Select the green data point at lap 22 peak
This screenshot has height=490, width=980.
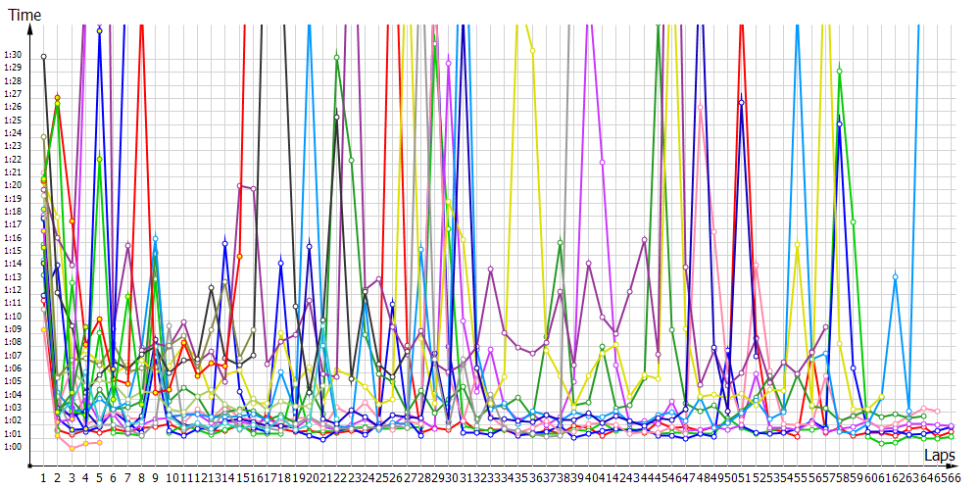click(337, 57)
